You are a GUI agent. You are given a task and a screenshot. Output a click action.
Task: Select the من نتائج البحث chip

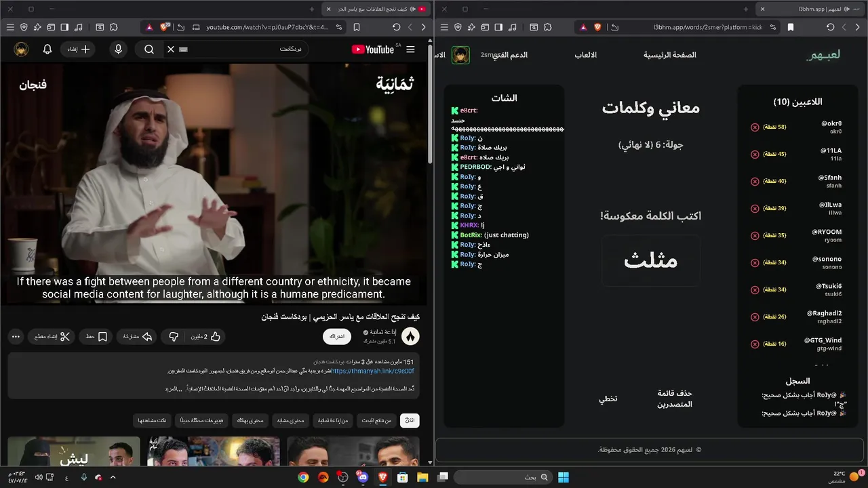[376, 420]
